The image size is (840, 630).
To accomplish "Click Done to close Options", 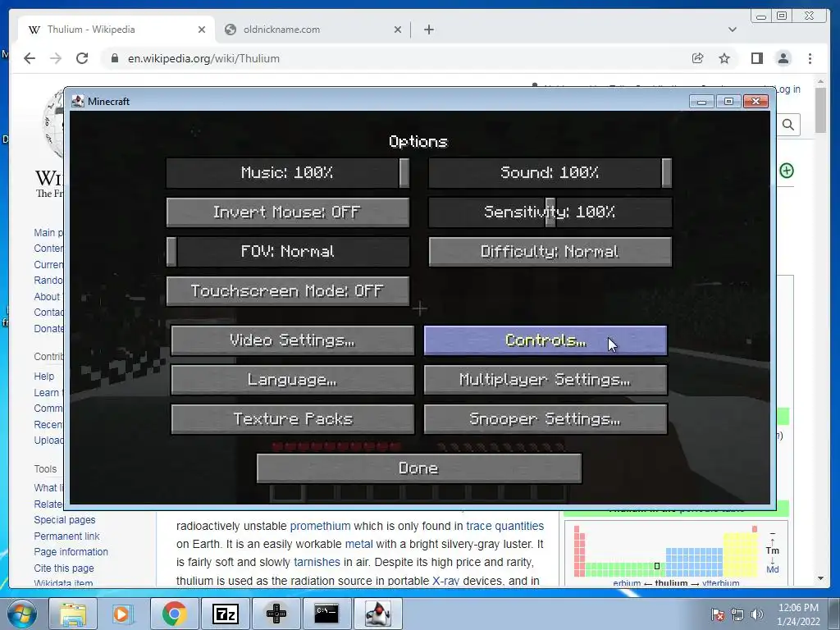I will point(419,468).
